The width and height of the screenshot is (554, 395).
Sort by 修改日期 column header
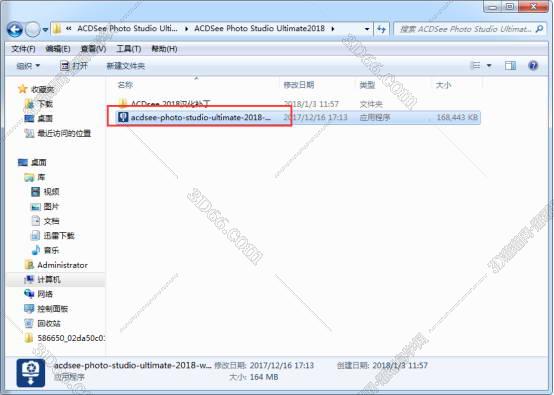pos(299,85)
